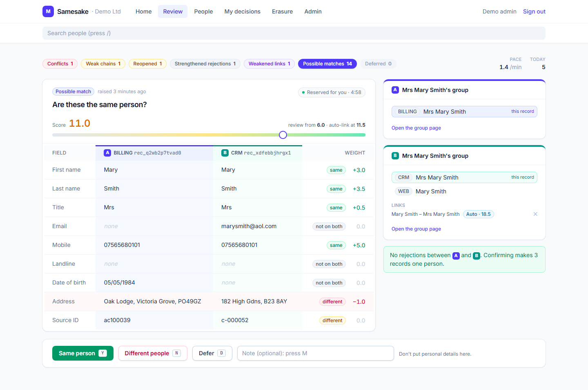
Task: Click the B badge in second group header
Action: (x=395, y=156)
